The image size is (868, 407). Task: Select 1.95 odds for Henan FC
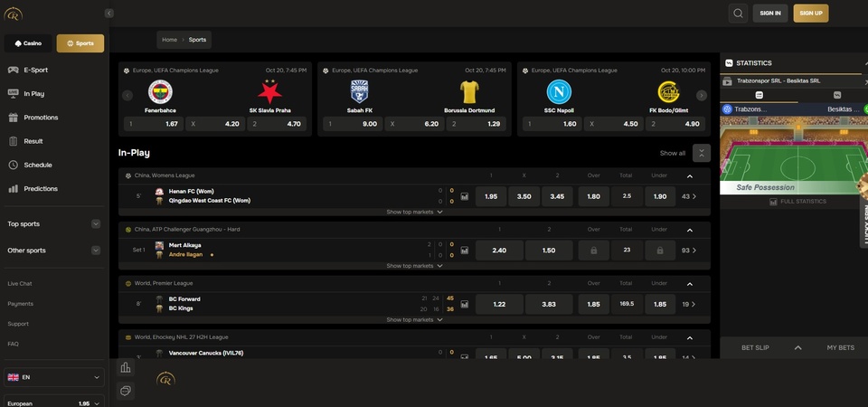pyautogui.click(x=491, y=196)
